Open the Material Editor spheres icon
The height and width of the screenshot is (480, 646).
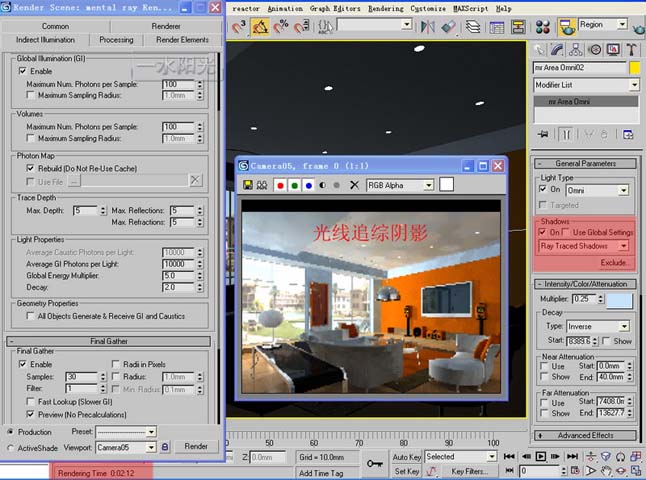543,27
